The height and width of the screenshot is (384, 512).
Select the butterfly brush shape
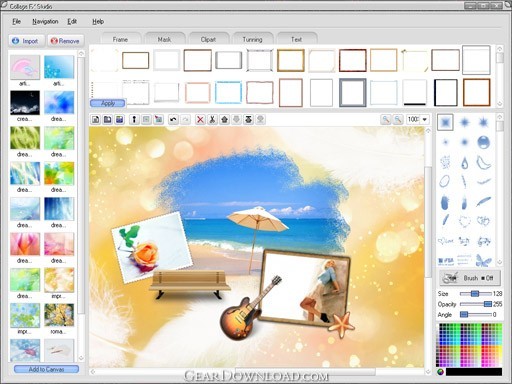point(483,260)
